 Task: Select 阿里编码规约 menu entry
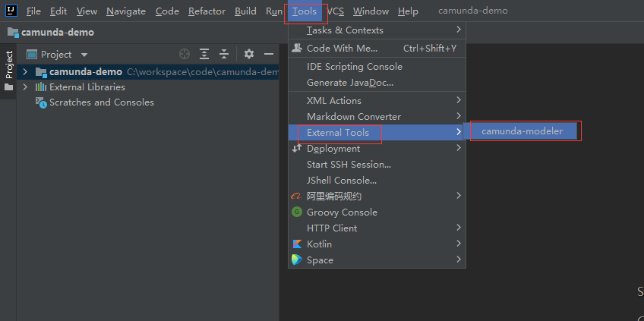coord(377,197)
